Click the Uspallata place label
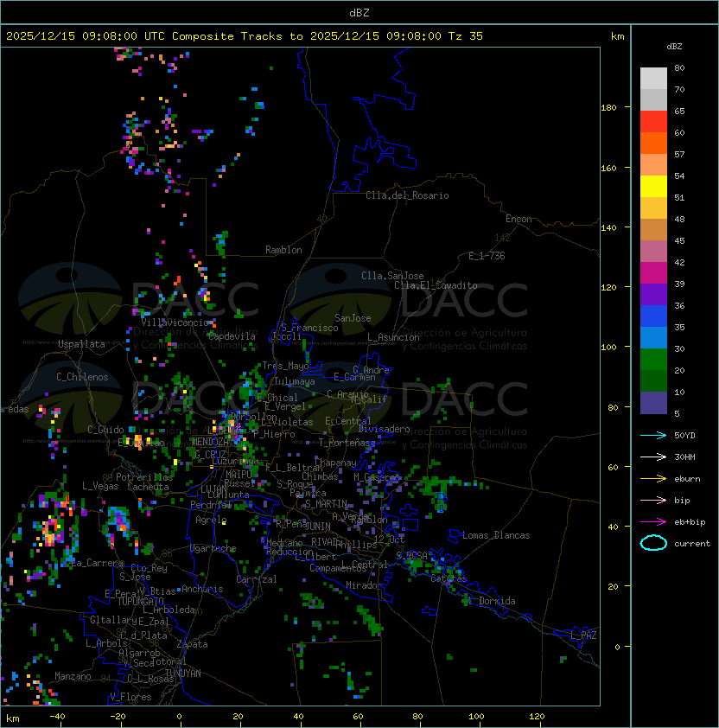 coord(81,344)
